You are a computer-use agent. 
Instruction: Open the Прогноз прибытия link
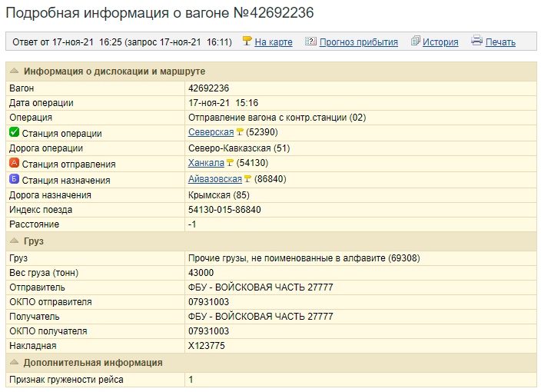[358, 42]
